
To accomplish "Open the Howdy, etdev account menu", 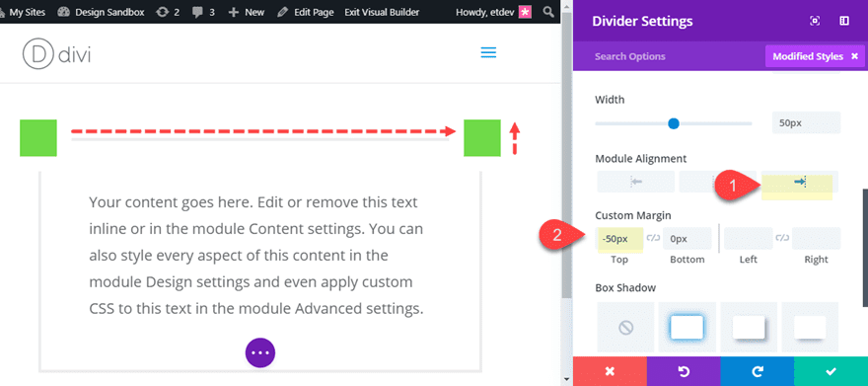I will [x=493, y=12].
